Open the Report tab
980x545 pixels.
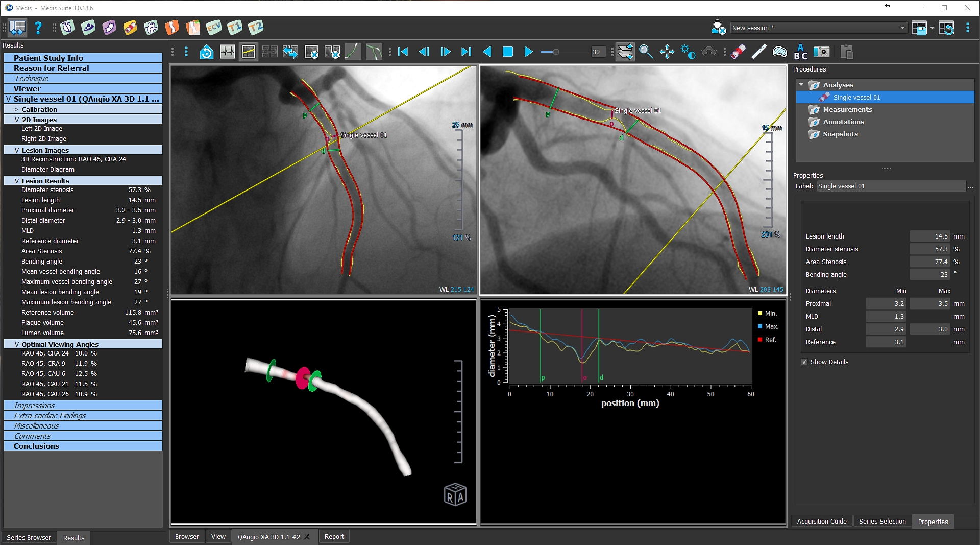[x=334, y=537]
